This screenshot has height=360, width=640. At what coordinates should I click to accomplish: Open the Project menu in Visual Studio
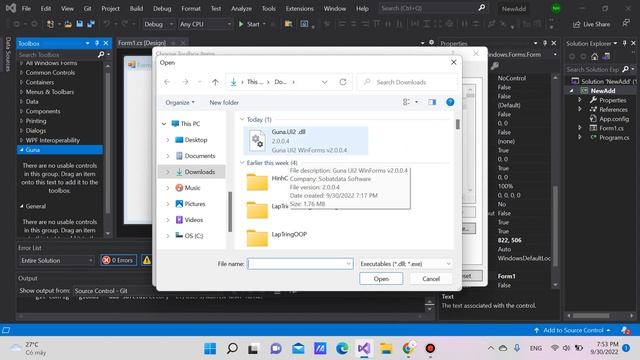[111, 8]
